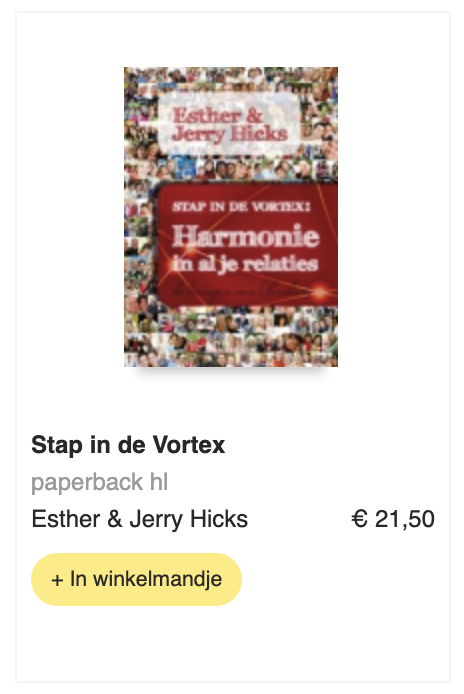Screen dimensions: 464x694
Task: Click the pale author box on the cover
Action: tap(229, 123)
